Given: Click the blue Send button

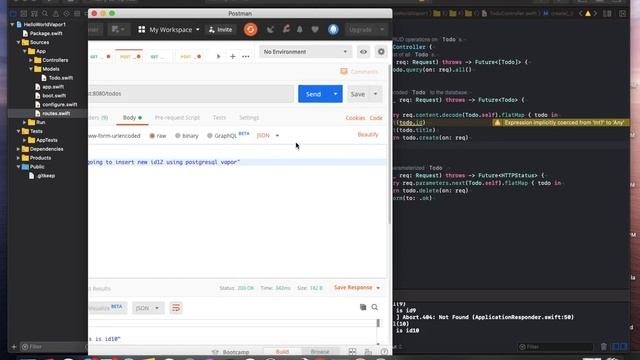Looking at the screenshot, I should (313, 94).
